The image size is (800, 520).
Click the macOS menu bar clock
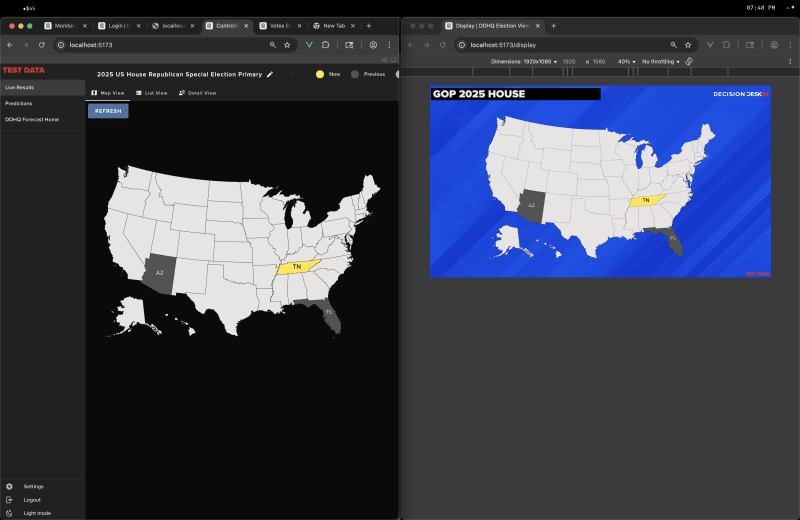pyautogui.click(x=761, y=8)
